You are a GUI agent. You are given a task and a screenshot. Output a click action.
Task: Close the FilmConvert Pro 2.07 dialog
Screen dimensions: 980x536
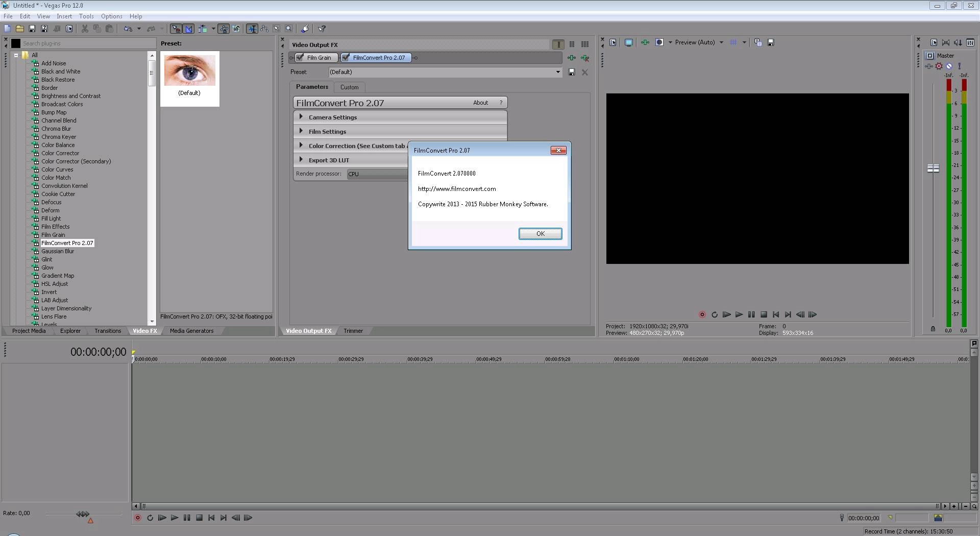[558, 151]
